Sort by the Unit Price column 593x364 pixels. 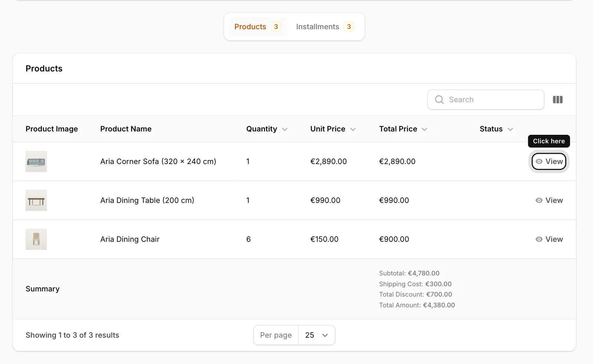[333, 129]
